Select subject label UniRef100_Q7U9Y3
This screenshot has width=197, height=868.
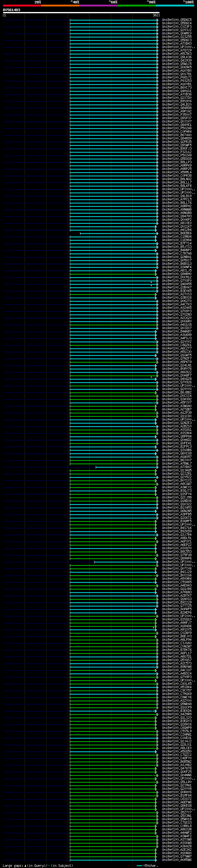point(177,311)
